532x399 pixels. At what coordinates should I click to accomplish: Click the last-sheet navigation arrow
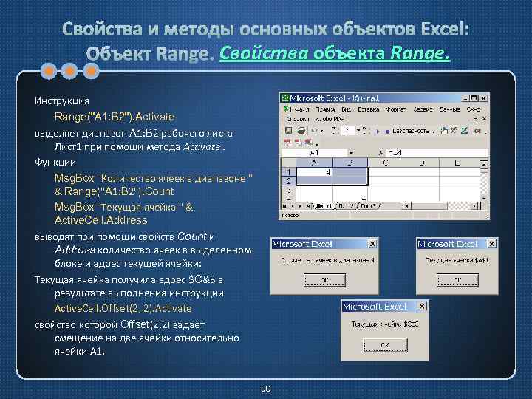tap(307, 205)
